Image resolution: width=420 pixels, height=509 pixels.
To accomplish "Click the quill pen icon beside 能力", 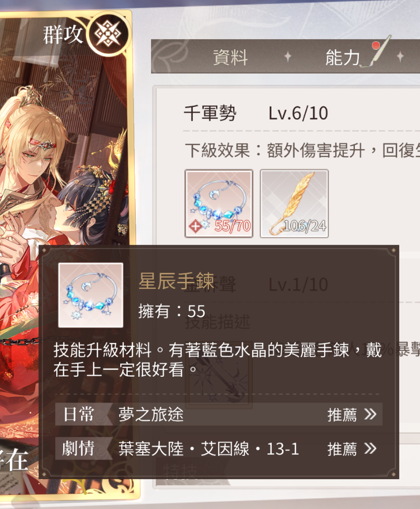I will tap(380, 51).
